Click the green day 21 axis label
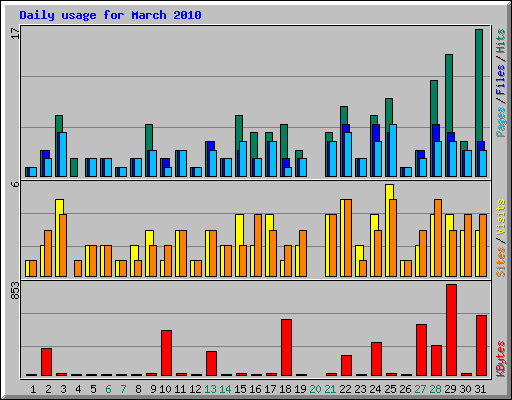This screenshot has width=512, height=400. coord(330,389)
